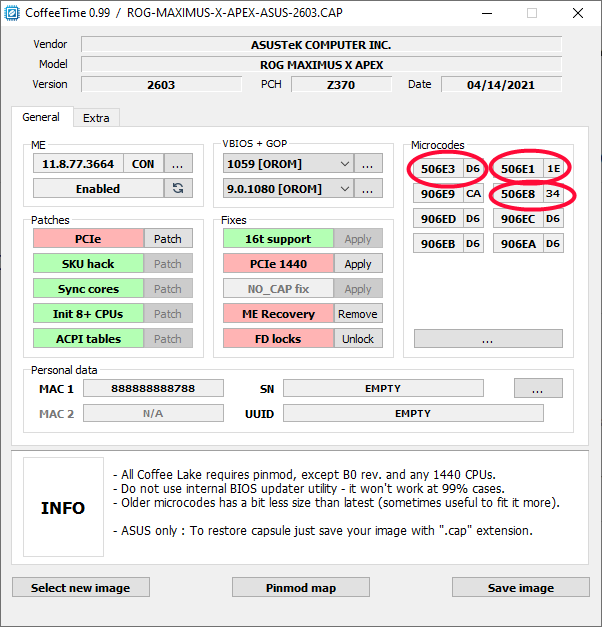Open the ME version browse ellipsis button

point(178,164)
